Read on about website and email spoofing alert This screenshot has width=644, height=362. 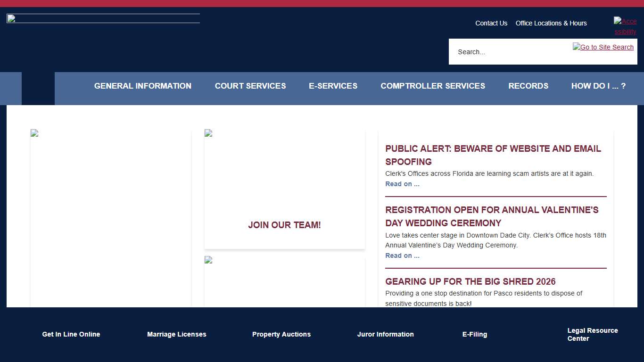(402, 184)
